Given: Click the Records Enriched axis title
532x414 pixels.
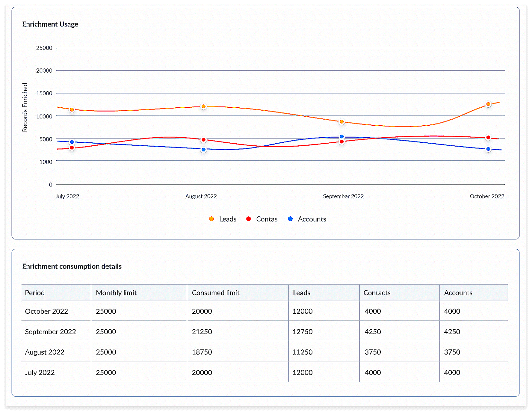Looking at the screenshot, I should click(x=25, y=107).
